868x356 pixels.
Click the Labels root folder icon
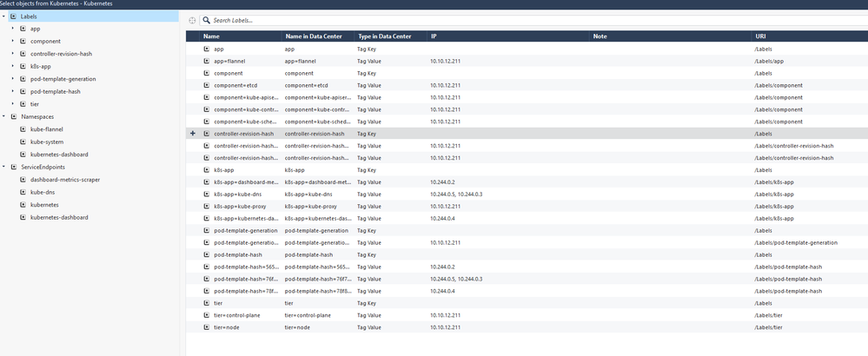tap(13, 16)
